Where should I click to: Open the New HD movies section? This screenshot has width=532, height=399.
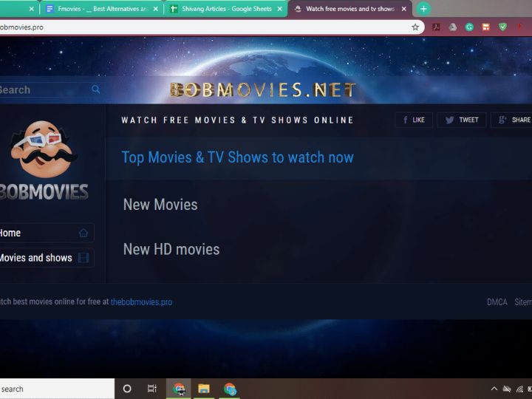pyautogui.click(x=171, y=250)
